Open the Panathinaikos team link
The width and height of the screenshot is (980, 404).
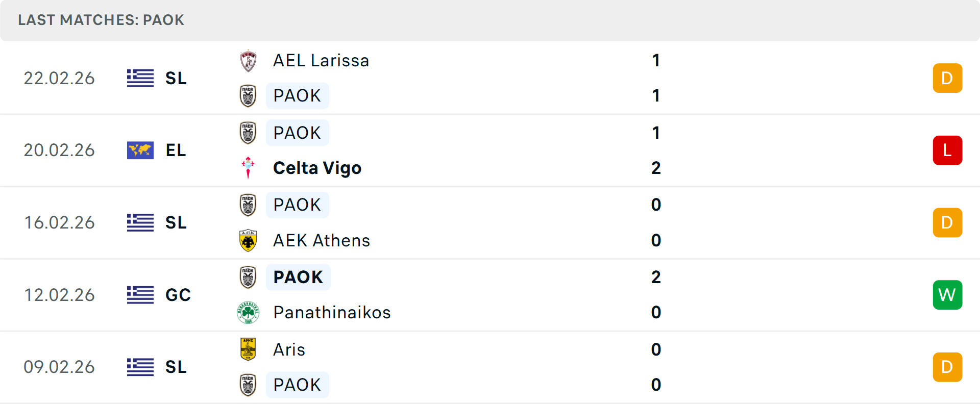coord(332,312)
